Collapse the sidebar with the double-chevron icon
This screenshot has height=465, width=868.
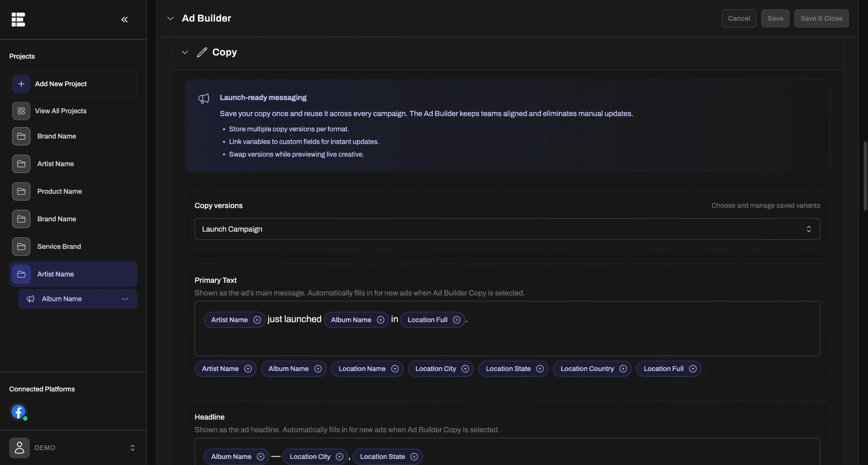(124, 19)
